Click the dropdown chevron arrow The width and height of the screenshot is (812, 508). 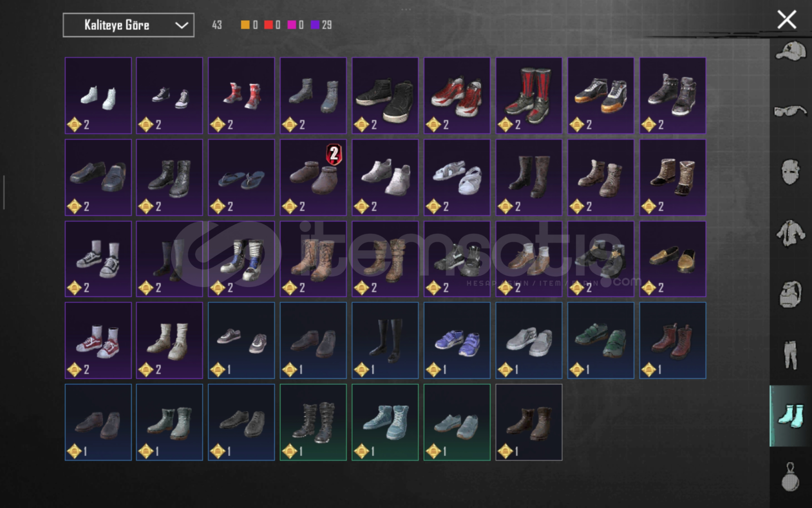pyautogui.click(x=181, y=25)
